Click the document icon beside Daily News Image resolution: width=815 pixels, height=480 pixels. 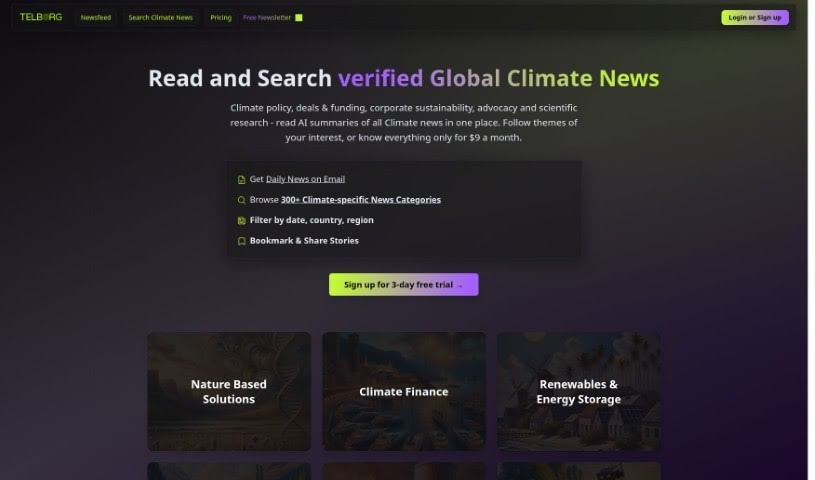tap(241, 180)
